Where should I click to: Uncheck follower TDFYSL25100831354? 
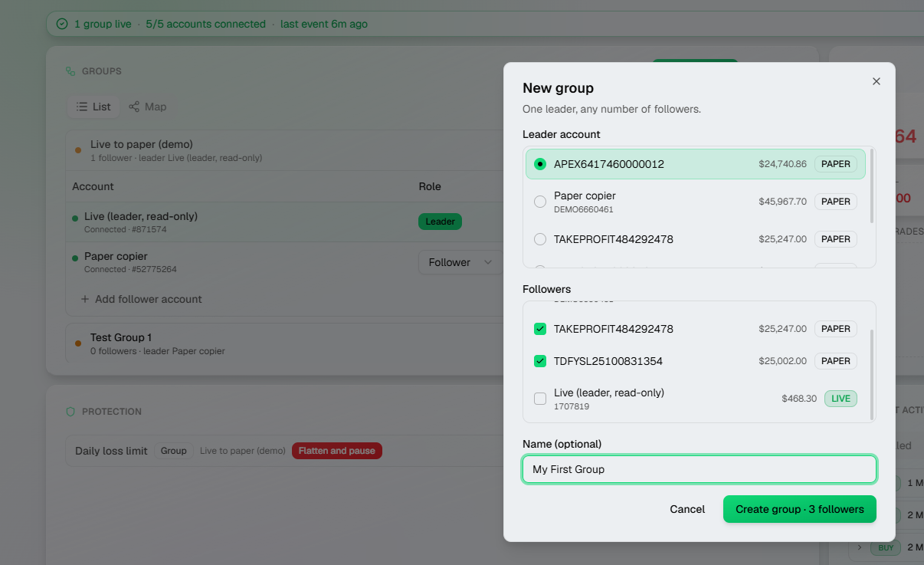coord(540,361)
